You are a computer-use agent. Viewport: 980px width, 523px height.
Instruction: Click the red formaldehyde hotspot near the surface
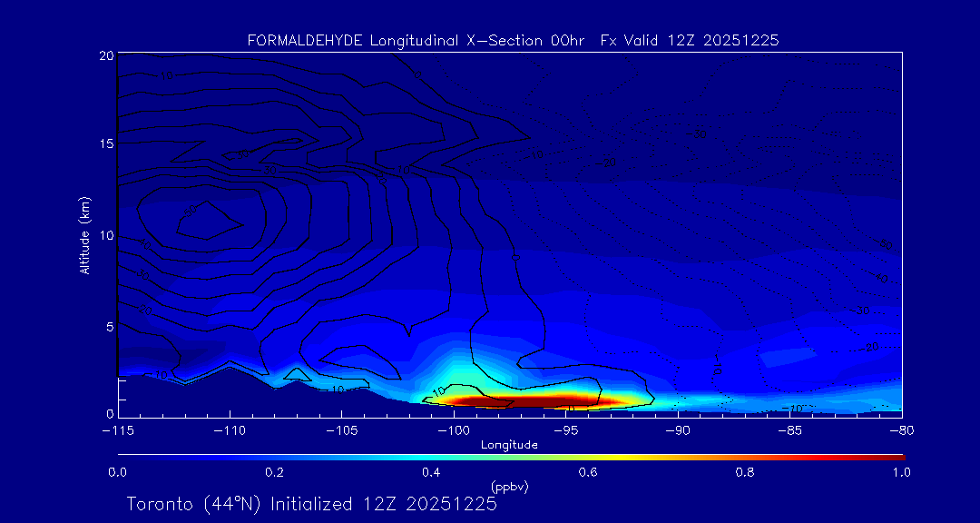tap(526, 400)
